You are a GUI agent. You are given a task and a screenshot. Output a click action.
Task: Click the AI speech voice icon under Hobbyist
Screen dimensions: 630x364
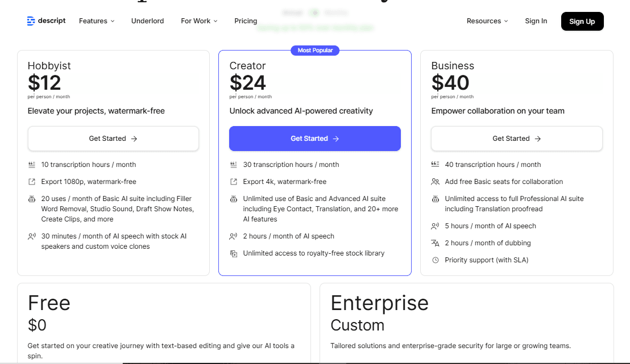pyautogui.click(x=32, y=236)
